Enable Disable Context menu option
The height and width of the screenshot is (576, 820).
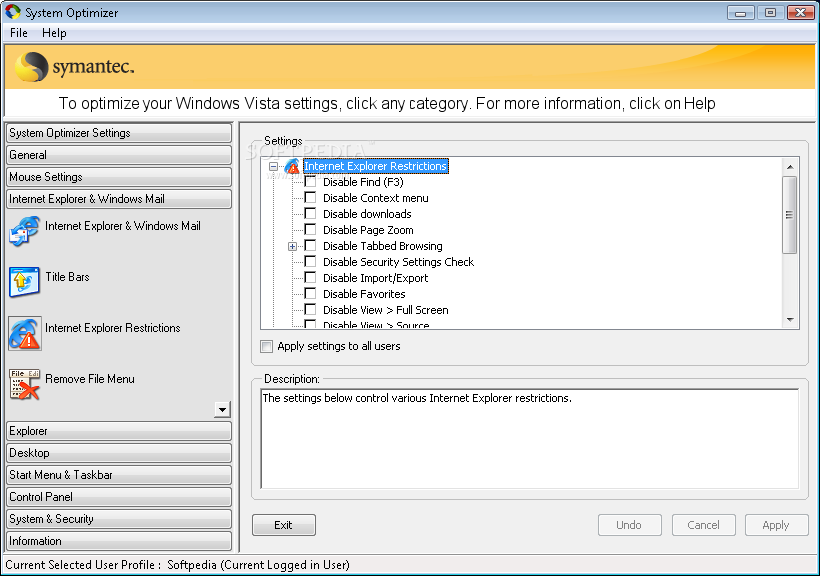click(310, 198)
